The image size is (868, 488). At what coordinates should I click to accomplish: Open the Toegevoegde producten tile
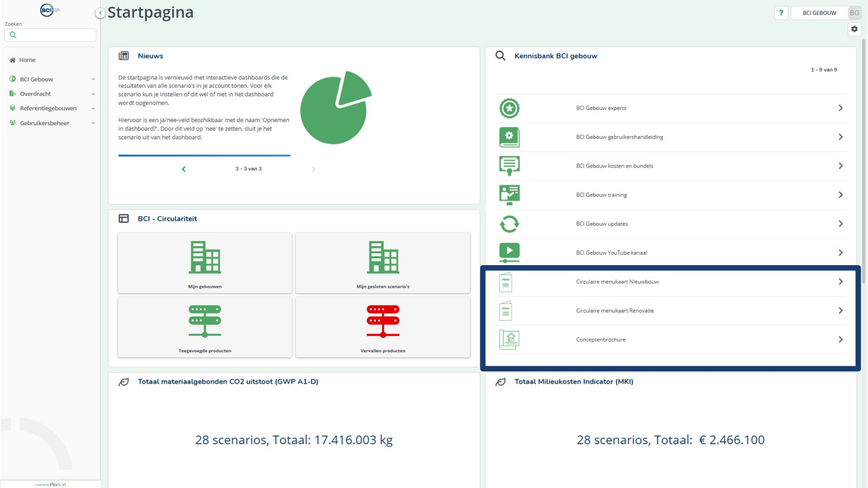point(205,327)
